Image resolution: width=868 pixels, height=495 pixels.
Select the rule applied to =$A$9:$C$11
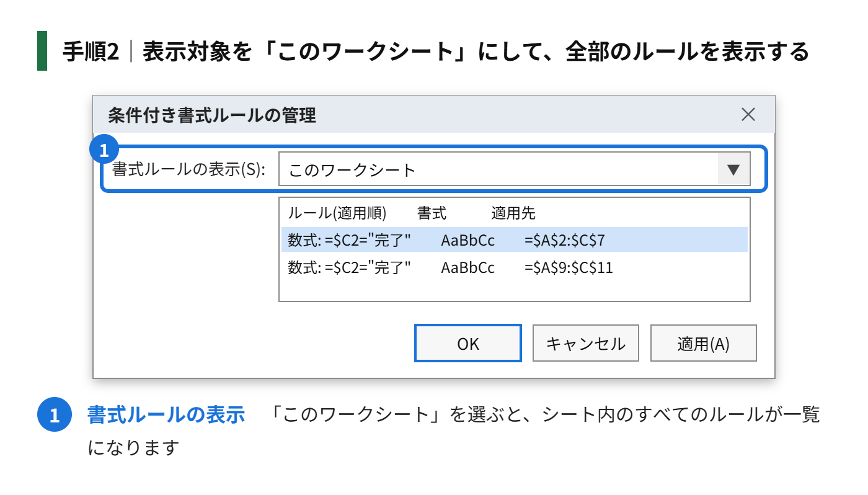[x=514, y=267]
